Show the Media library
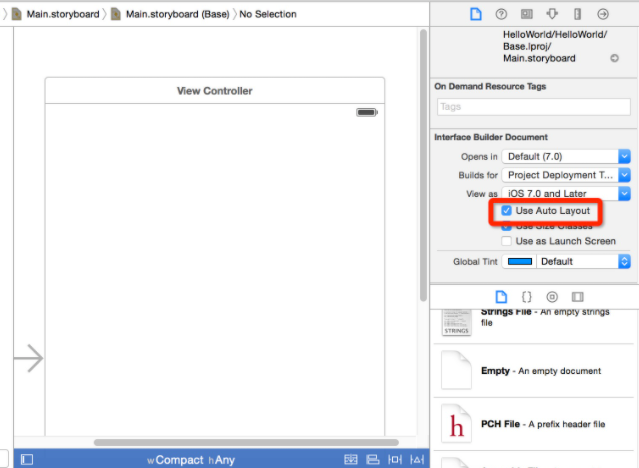Screen dimensions: 639x468 tap(577, 297)
